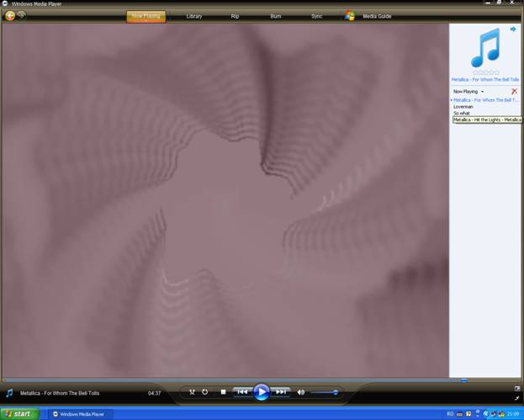Click the blue music note album art
Image resolution: width=524 pixels, height=420 pixels.
485,47
